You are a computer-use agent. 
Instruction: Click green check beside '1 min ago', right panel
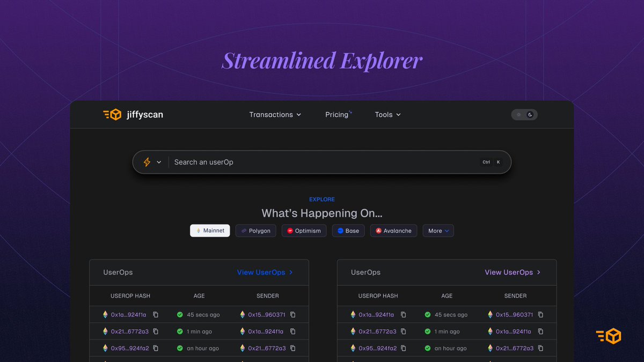click(428, 331)
